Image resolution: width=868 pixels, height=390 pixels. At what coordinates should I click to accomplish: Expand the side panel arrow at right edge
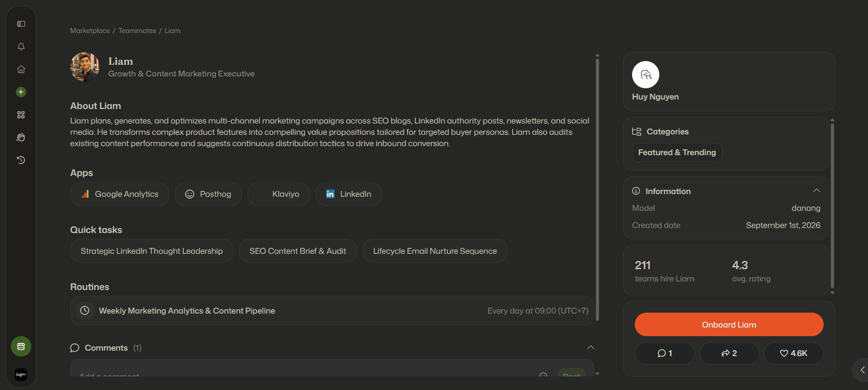pos(862,370)
